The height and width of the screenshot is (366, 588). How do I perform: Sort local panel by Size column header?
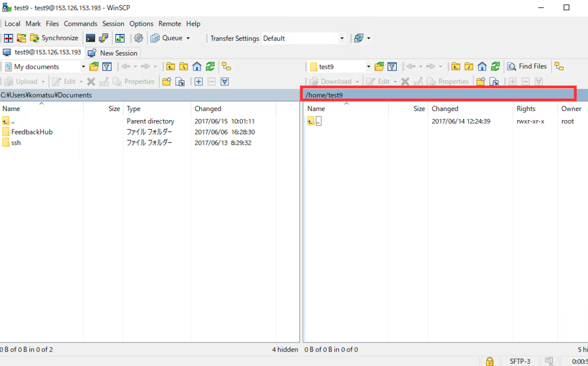(103, 109)
